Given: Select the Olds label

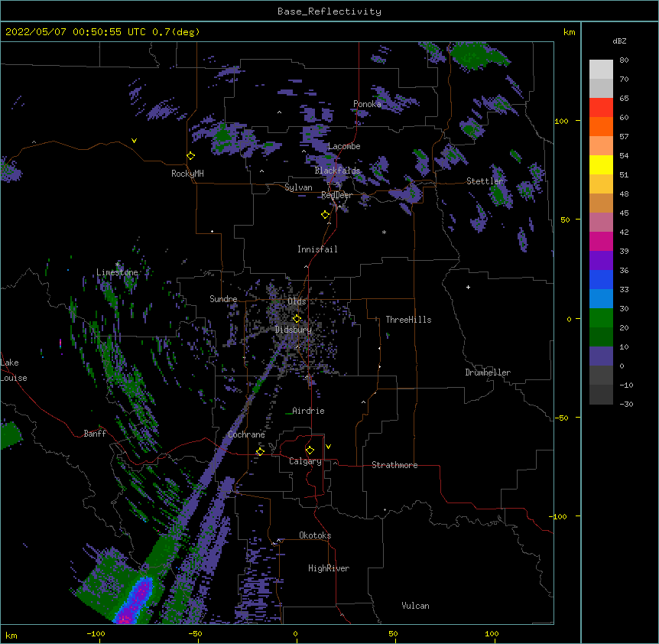Looking at the screenshot, I should (x=297, y=301).
